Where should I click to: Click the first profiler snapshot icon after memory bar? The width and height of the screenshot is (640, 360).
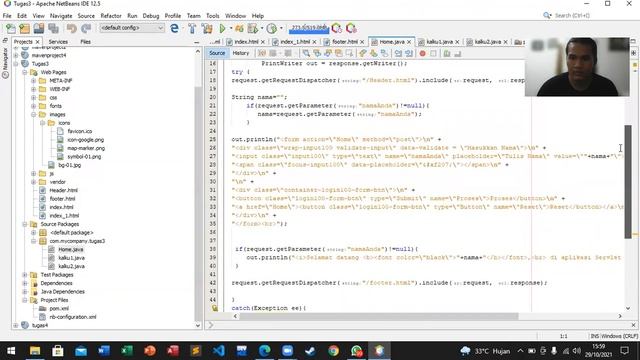(337, 28)
